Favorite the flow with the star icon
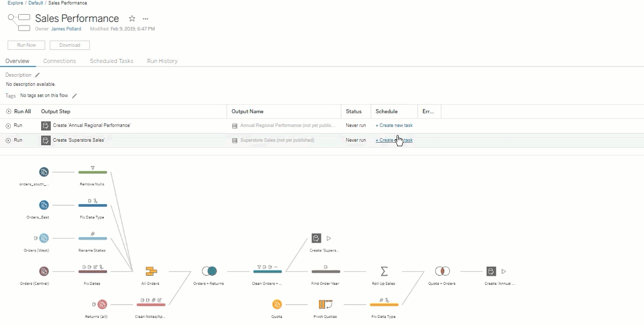Viewport: 644px width, 326px height. click(x=132, y=19)
